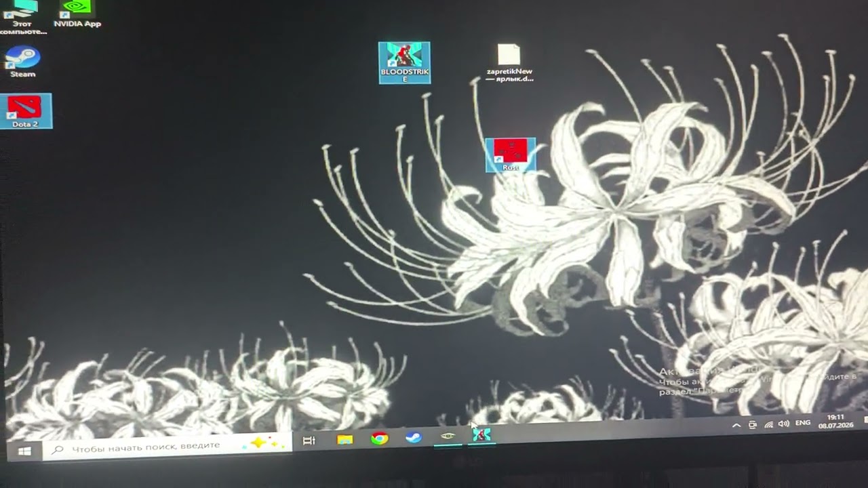Open the volume control tray icon
This screenshot has height=488, width=868.
click(784, 424)
